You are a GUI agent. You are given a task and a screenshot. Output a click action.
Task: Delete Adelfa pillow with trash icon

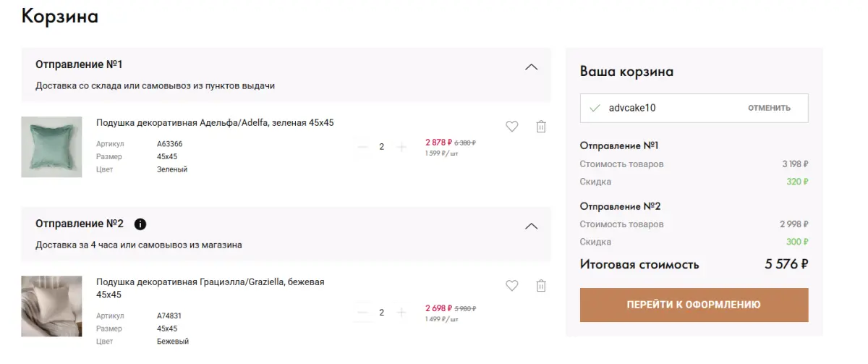click(x=541, y=127)
